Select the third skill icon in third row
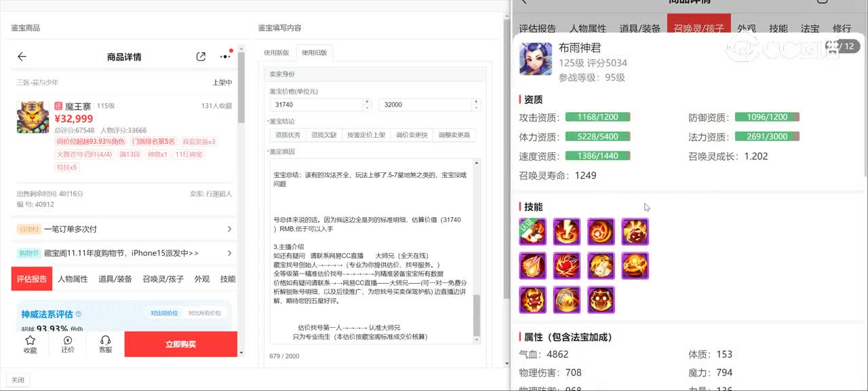The width and height of the screenshot is (868, 391). 601,299
